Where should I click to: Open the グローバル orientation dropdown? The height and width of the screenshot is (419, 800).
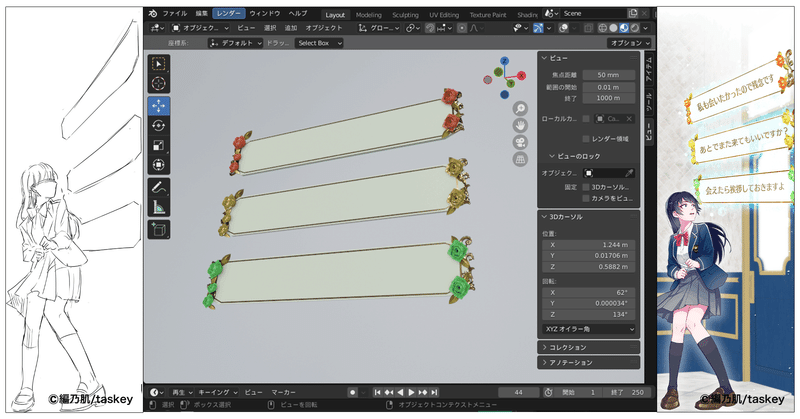coord(379,28)
